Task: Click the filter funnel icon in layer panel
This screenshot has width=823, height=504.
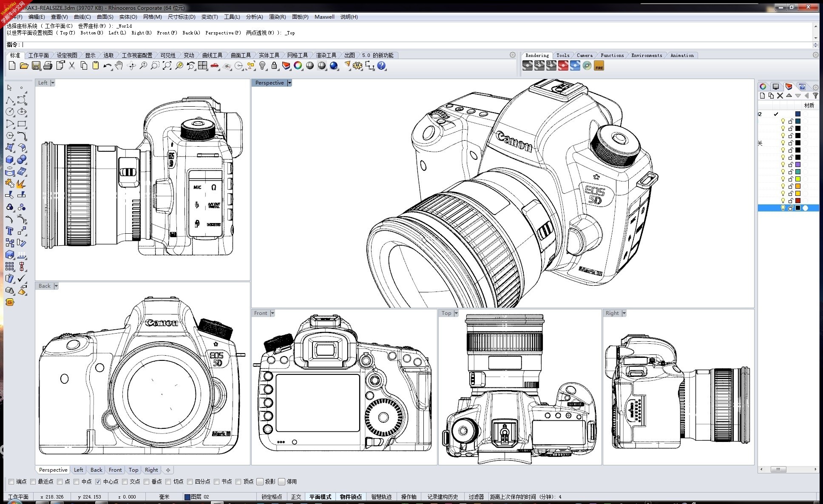Action: [x=815, y=96]
